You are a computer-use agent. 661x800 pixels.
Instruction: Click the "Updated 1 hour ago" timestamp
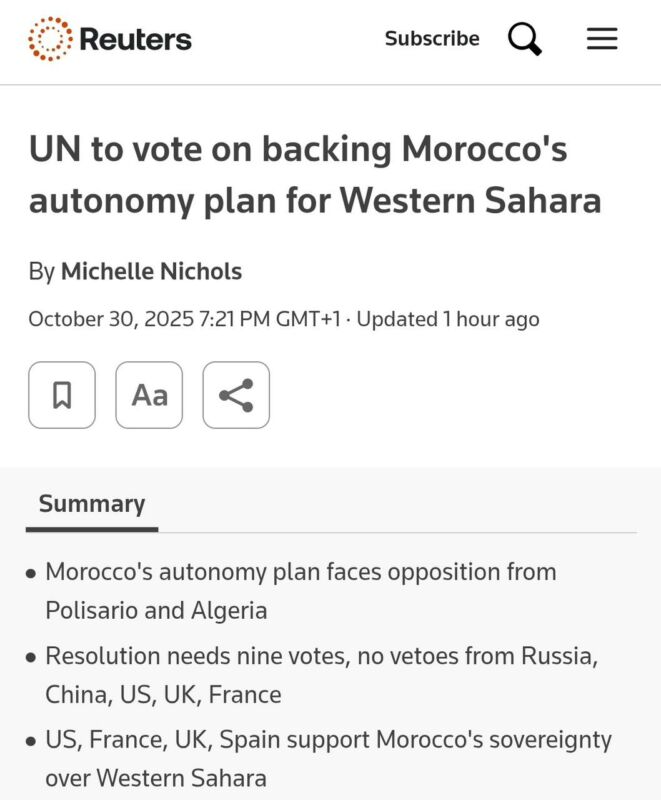click(448, 319)
